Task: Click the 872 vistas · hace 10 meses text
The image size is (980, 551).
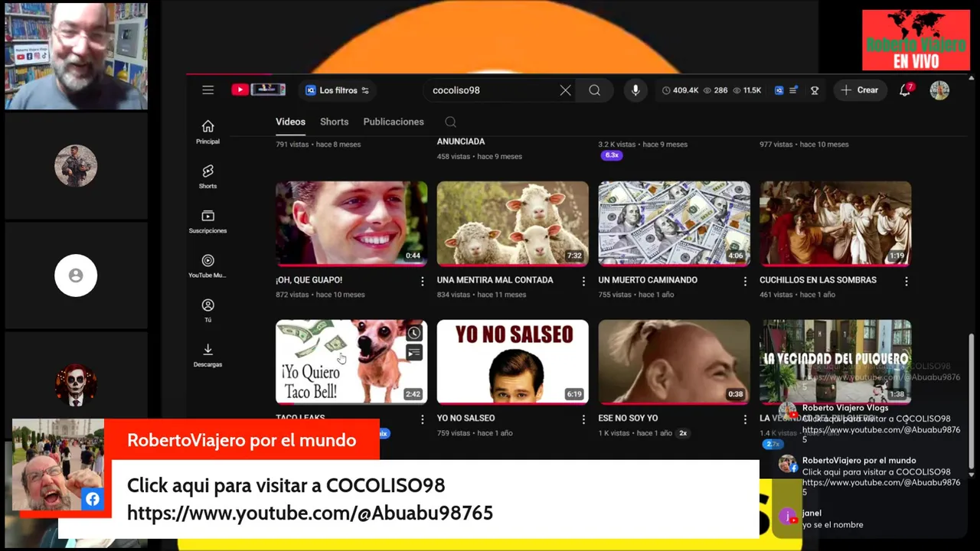Action: pyautogui.click(x=320, y=295)
